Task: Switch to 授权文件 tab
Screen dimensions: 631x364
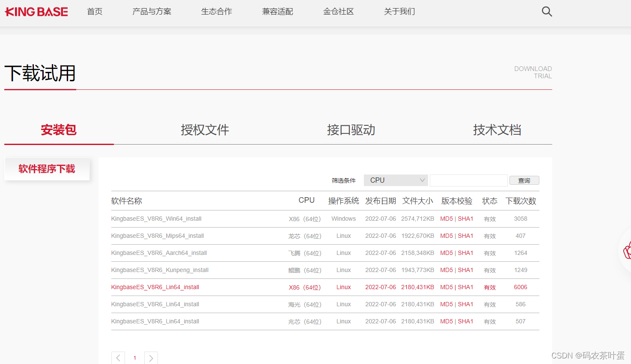Action: 205,130
